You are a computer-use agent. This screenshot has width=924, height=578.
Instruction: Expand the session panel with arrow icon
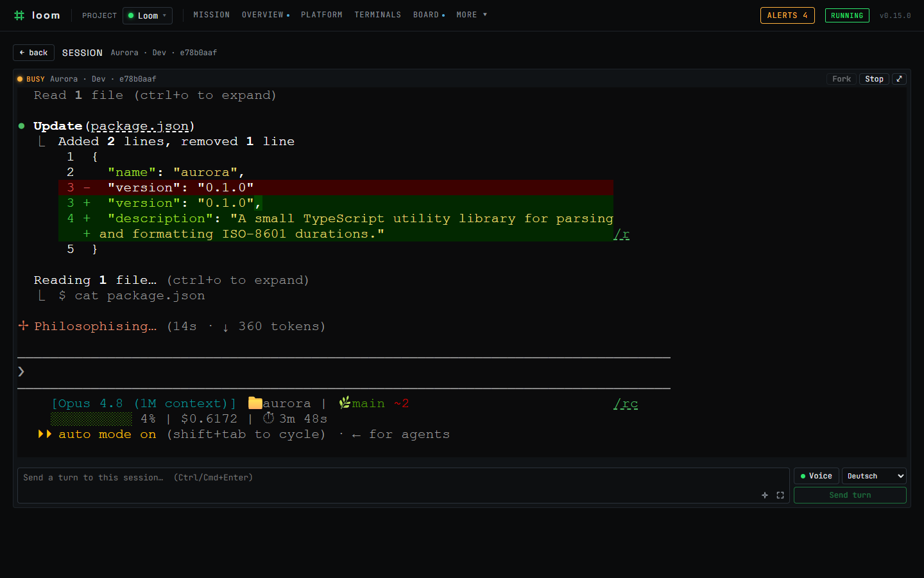(899, 79)
